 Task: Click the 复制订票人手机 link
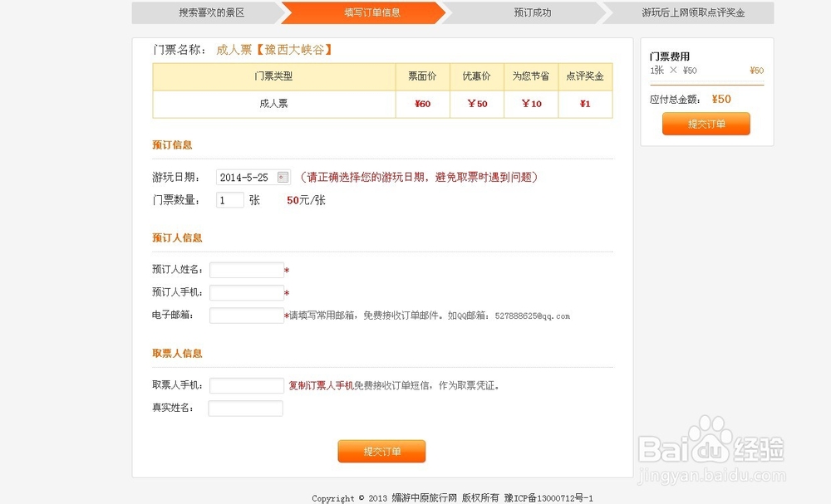point(321,386)
